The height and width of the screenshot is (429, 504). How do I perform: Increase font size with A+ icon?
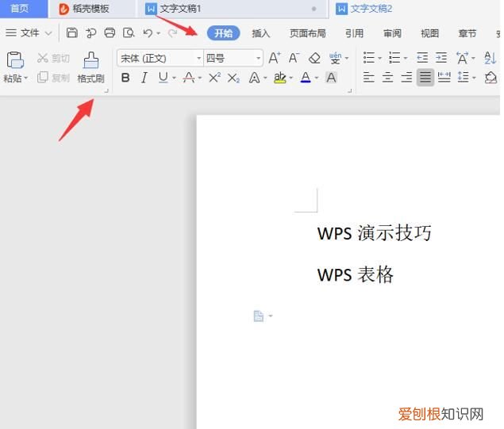[275, 58]
